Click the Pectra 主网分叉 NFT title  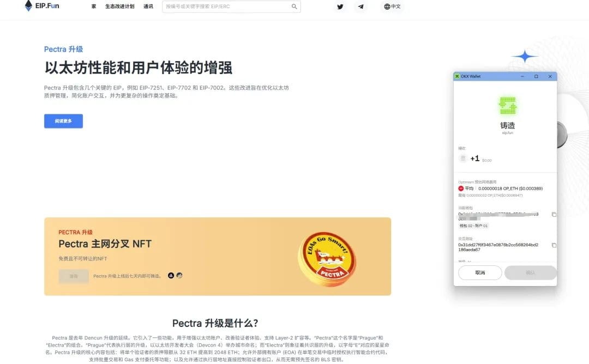coord(105,244)
